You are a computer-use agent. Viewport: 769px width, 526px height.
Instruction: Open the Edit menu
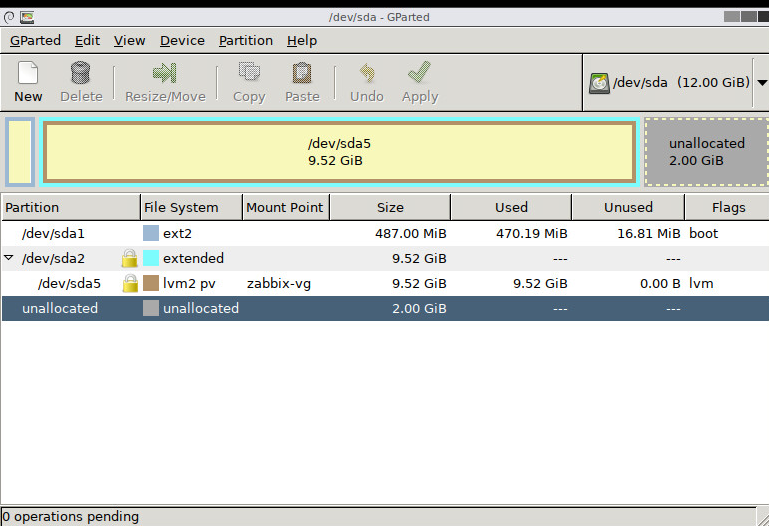click(87, 41)
